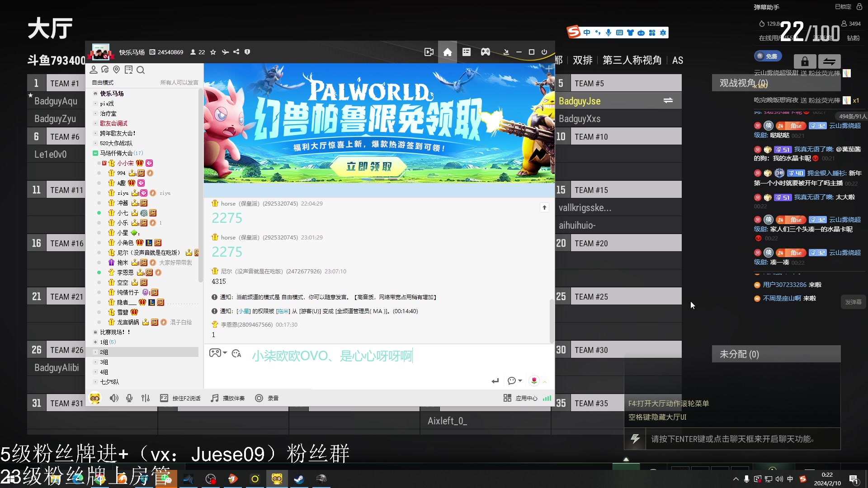Toggle the microphone in the bottom bar
This screenshot has height=488, width=868.
(129, 398)
